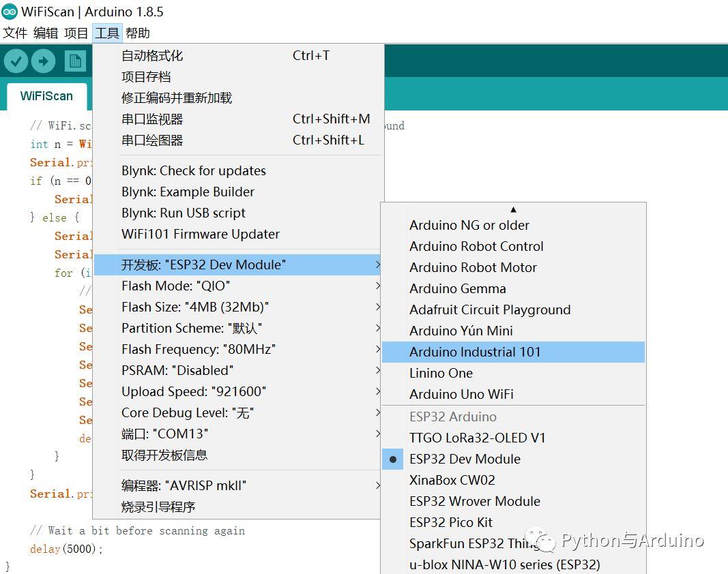Image resolution: width=728 pixels, height=574 pixels.
Task: Expand the 端口 COM13 submenu
Action: click(237, 434)
